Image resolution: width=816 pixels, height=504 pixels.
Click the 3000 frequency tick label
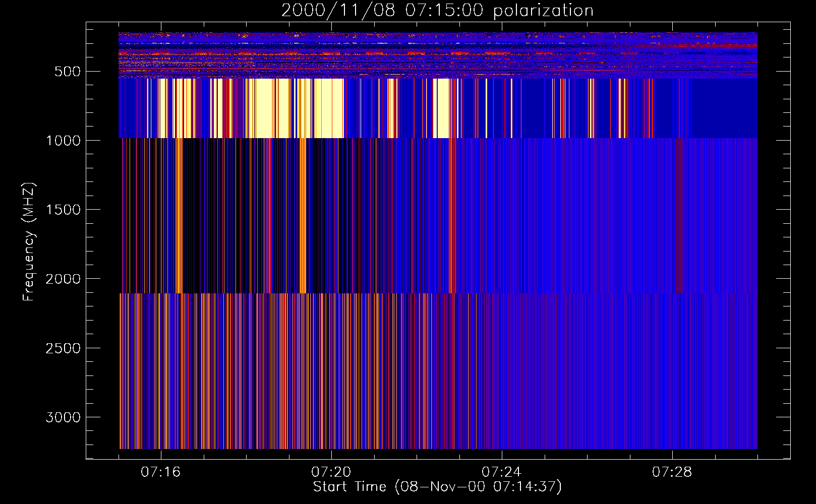click(x=63, y=417)
